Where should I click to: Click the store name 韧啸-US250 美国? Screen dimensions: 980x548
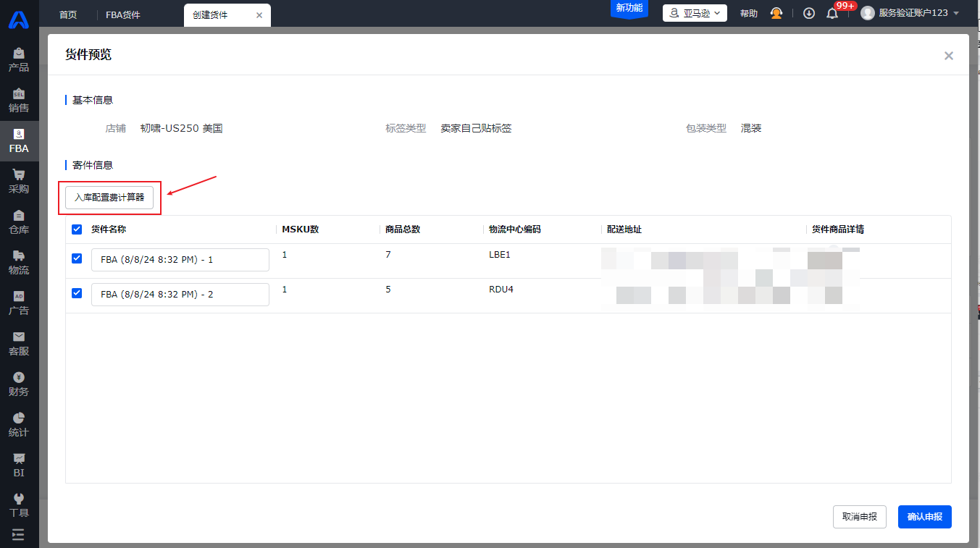click(181, 128)
